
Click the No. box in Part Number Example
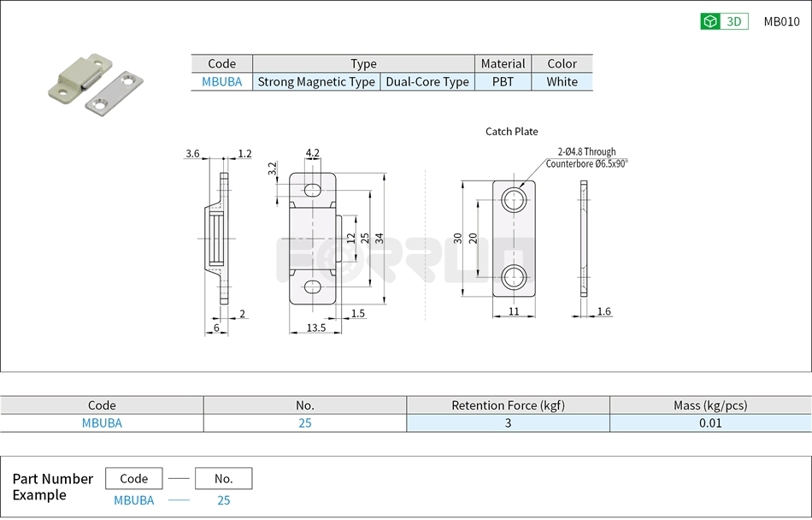pyautogui.click(x=224, y=478)
